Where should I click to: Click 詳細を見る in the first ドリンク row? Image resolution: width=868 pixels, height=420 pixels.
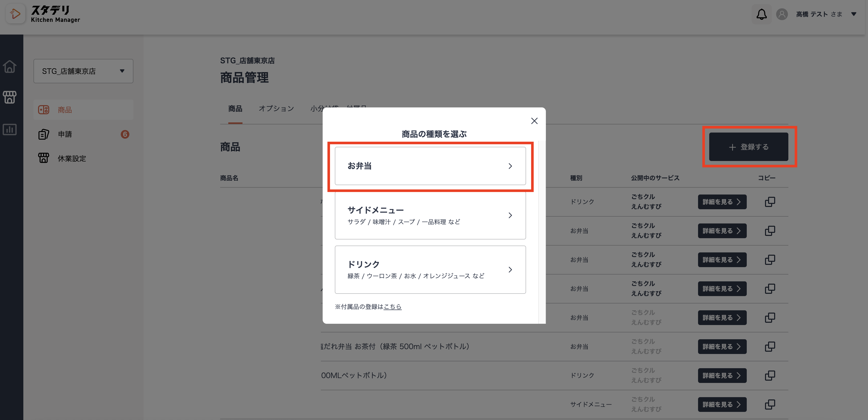pos(722,202)
